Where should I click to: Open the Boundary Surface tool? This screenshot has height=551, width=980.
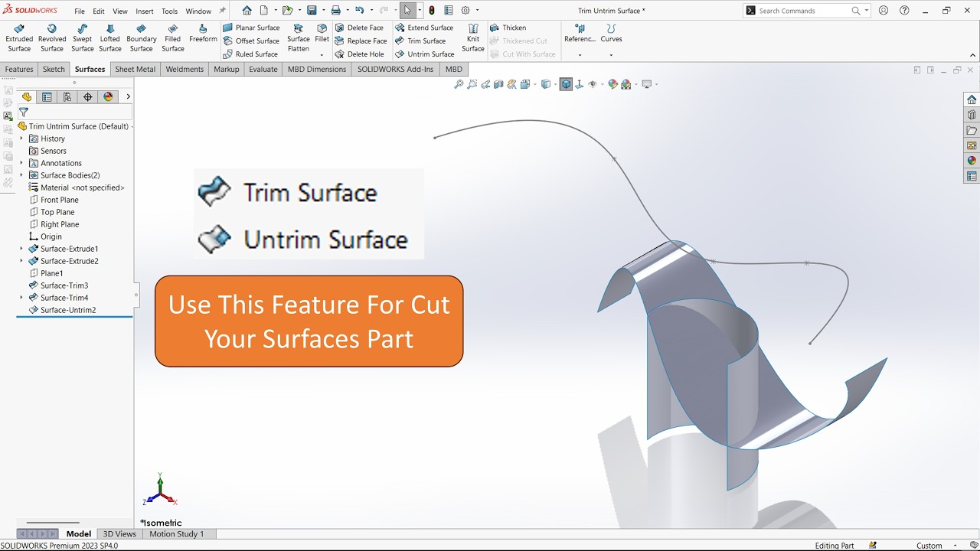pos(142,38)
